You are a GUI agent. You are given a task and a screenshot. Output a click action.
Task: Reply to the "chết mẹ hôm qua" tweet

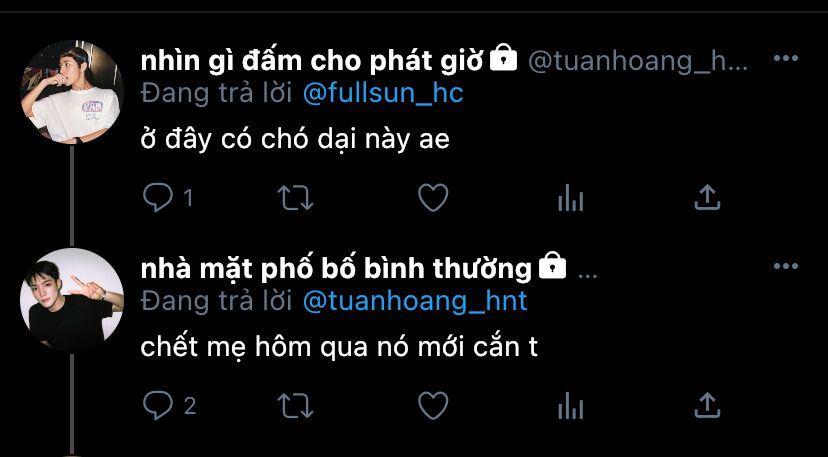pos(158,406)
